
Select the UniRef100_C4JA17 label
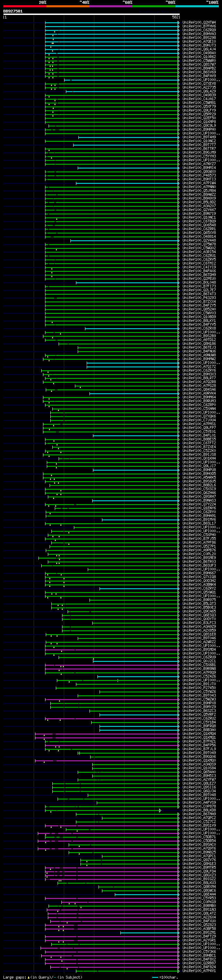pos(199,99)
